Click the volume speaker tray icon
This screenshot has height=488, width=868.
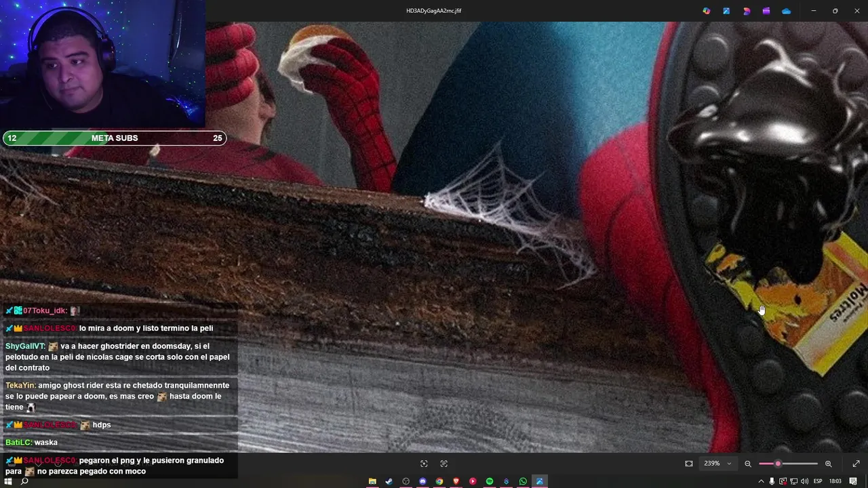click(805, 481)
